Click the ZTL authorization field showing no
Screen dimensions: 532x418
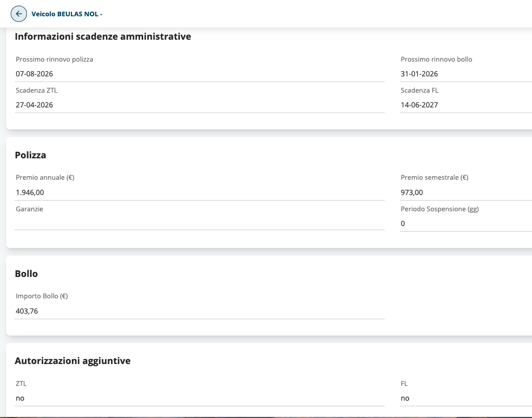click(x=200, y=398)
